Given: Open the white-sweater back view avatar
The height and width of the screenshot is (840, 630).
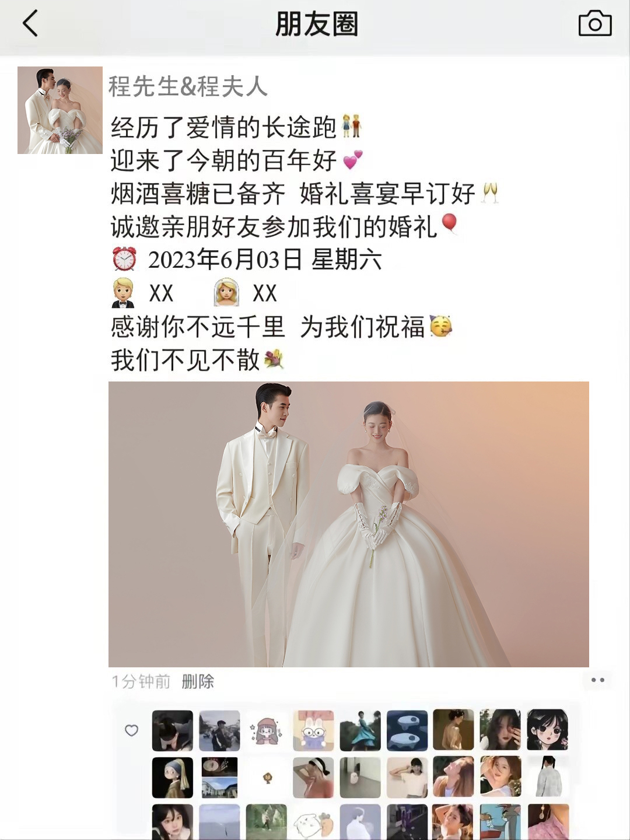Looking at the screenshot, I should pos(548,777).
